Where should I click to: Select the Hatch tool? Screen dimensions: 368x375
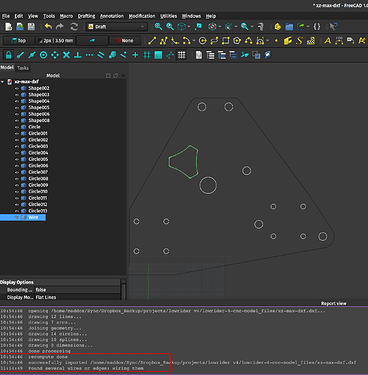(311, 41)
